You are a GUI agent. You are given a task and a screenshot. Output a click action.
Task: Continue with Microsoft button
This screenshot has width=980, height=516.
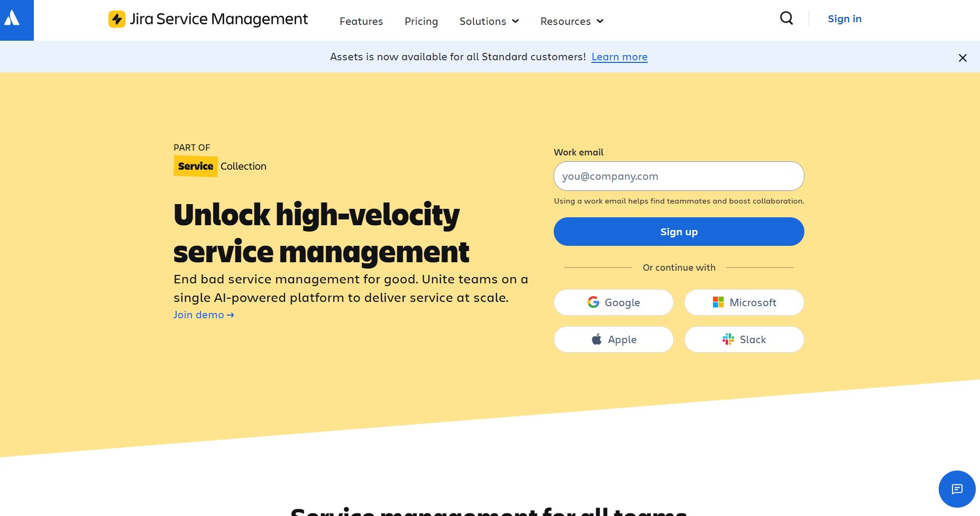pyautogui.click(x=744, y=302)
